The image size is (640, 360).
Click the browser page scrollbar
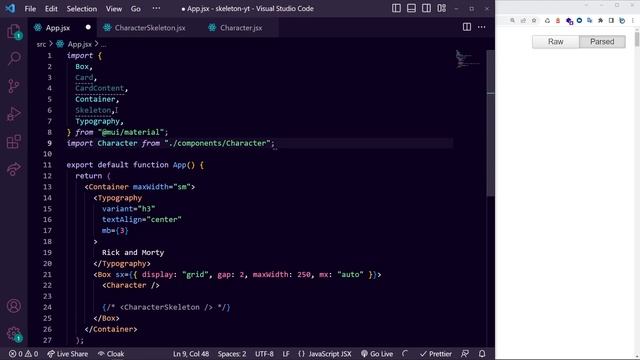pos(637,39)
